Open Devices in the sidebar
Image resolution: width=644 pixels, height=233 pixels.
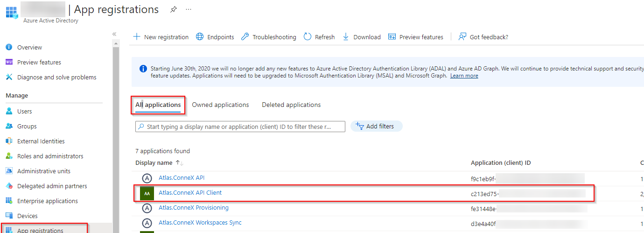click(x=27, y=216)
